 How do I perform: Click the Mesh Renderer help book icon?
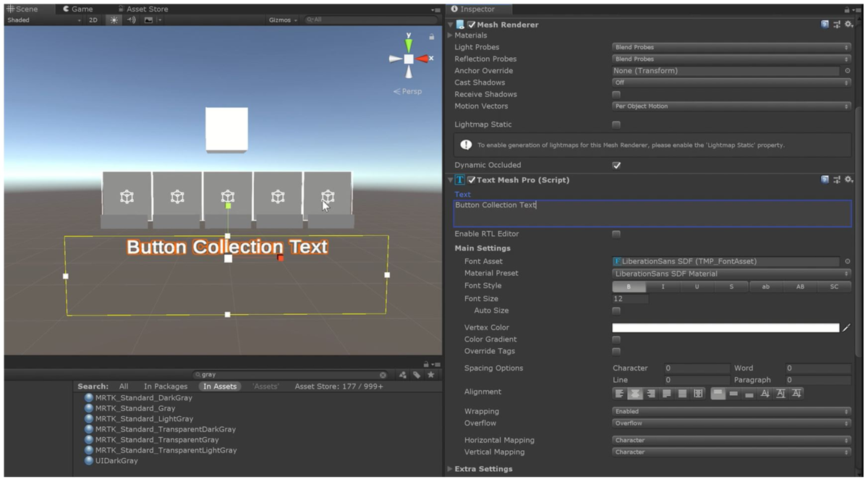825,25
